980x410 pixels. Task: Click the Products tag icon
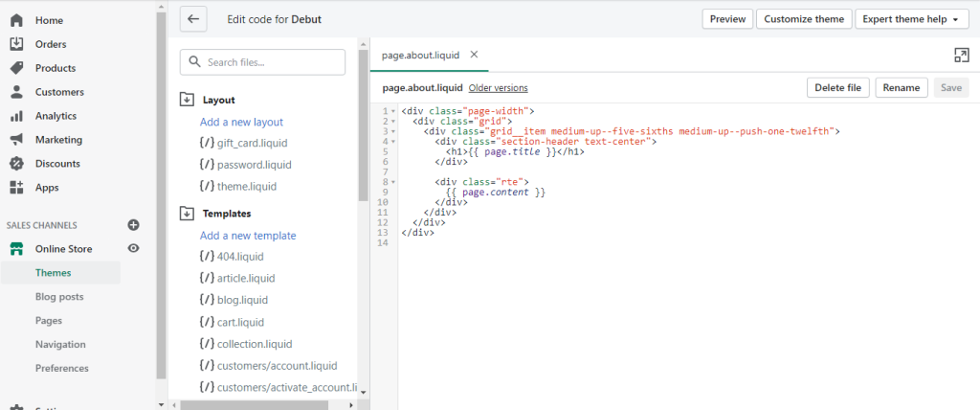tap(17, 68)
